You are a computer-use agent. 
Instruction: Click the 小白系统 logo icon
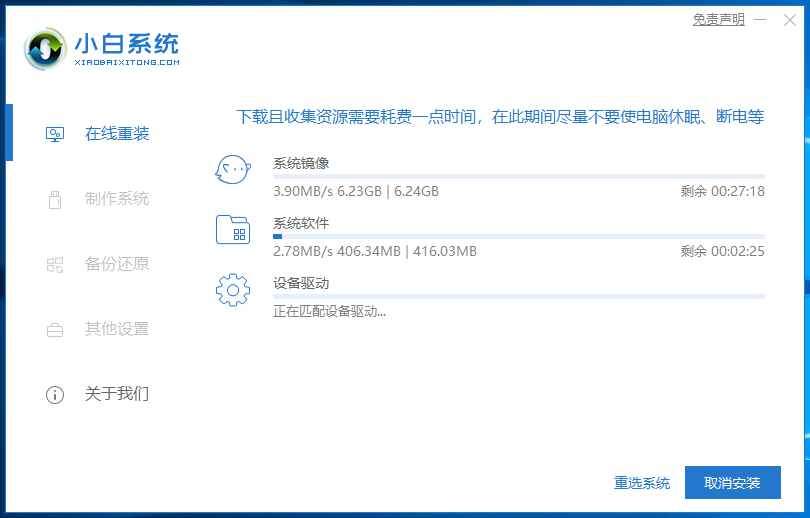[x=47, y=49]
